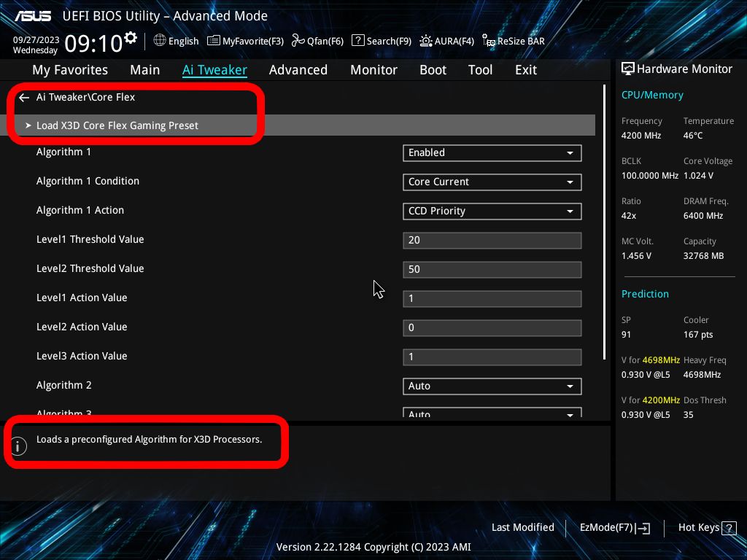Viewport: 747px width, 560px height.
Task: Click the Dos Thresh value 35
Action: click(689, 415)
